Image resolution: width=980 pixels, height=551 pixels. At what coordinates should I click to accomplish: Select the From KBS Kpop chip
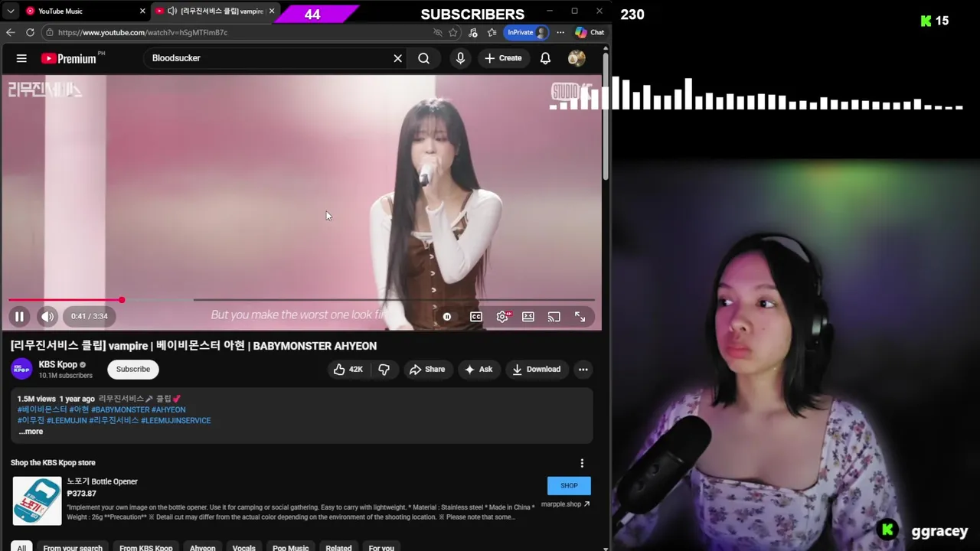pyautogui.click(x=145, y=547)
